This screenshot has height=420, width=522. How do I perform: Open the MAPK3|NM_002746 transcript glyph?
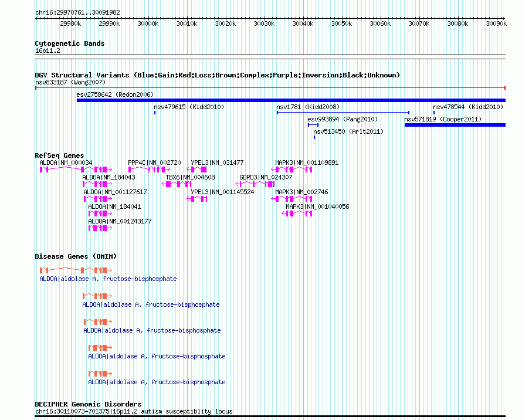(x=291, y=199)
